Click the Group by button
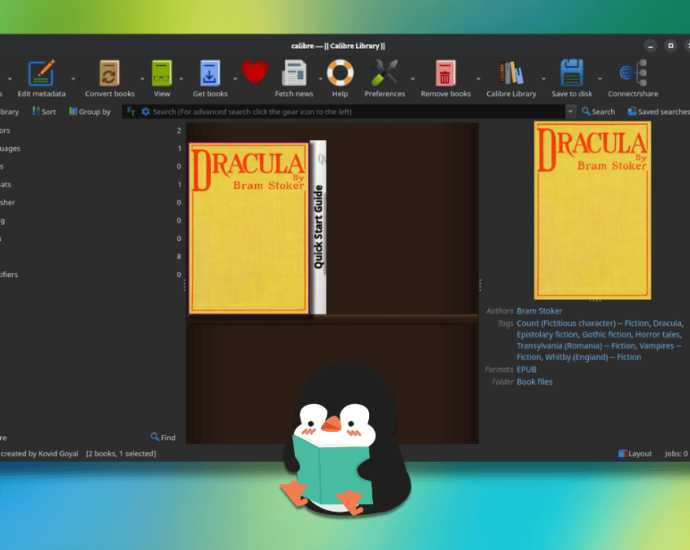The image size is (690, 550). click(x=90, y=112)
